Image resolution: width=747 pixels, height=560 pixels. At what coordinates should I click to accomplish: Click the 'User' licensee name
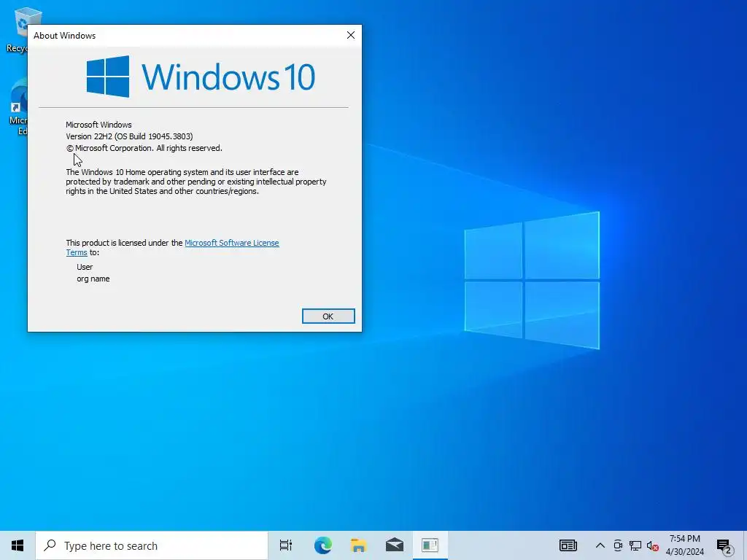85,267
